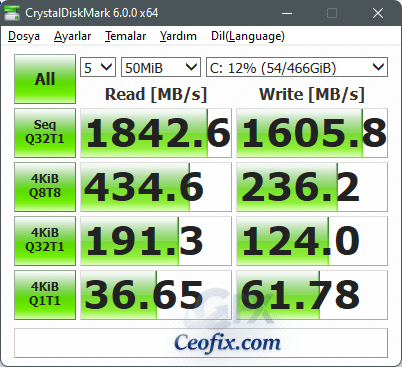The width and height of the screenshot is (402, 367).
Task: Click the 4KiB Q32T1 read result 191.3
Action: (x=156, y=241)
